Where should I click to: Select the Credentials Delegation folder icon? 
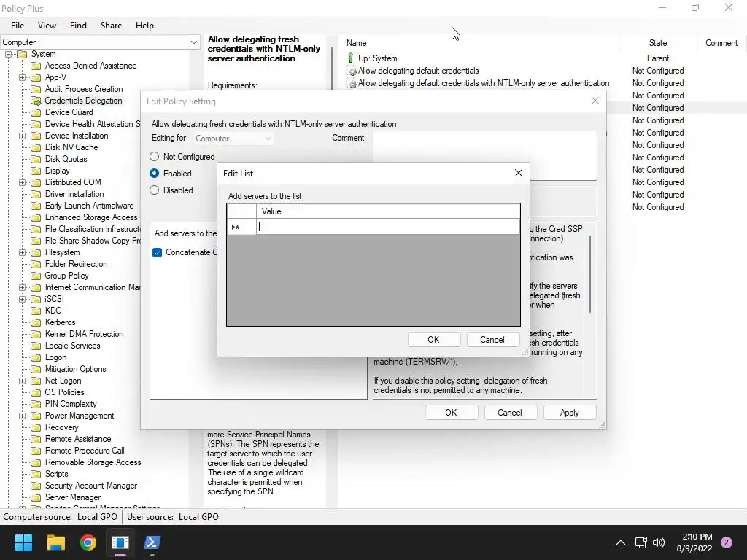pos(36,101)
